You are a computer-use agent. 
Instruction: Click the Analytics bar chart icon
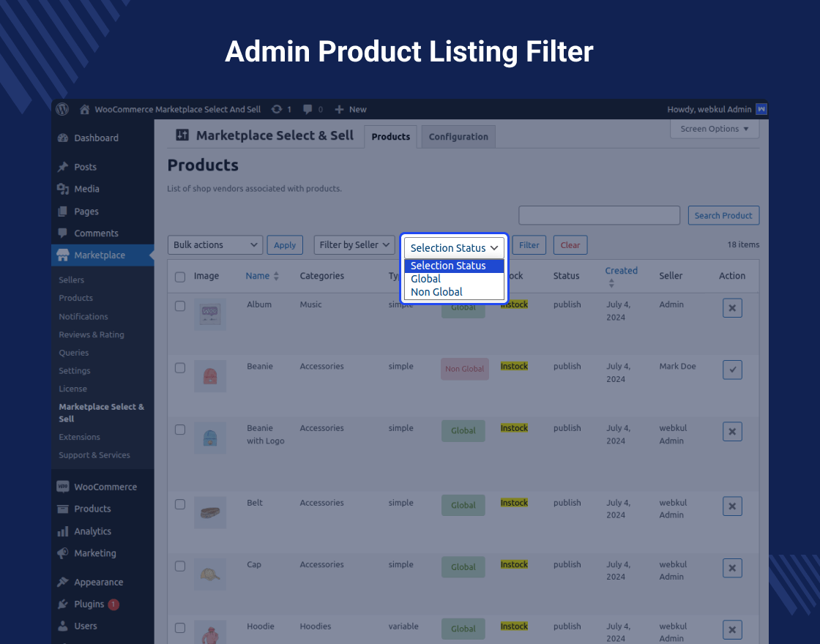pyautogui.click(x=63, y=531)
